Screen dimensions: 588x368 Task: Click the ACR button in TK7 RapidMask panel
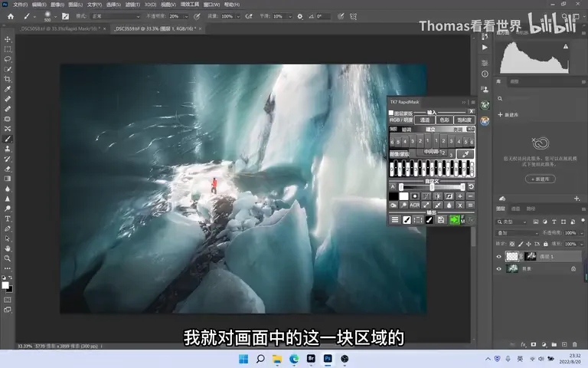tap(414, 205)
